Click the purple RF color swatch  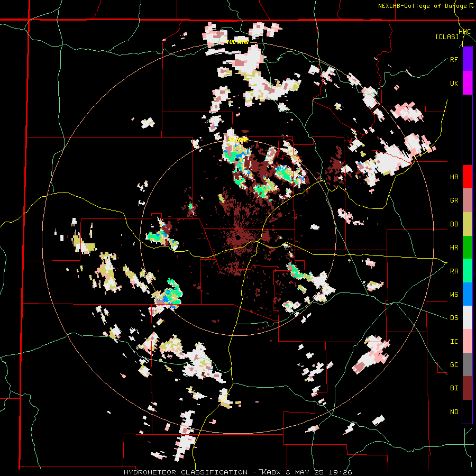[467, 59]
